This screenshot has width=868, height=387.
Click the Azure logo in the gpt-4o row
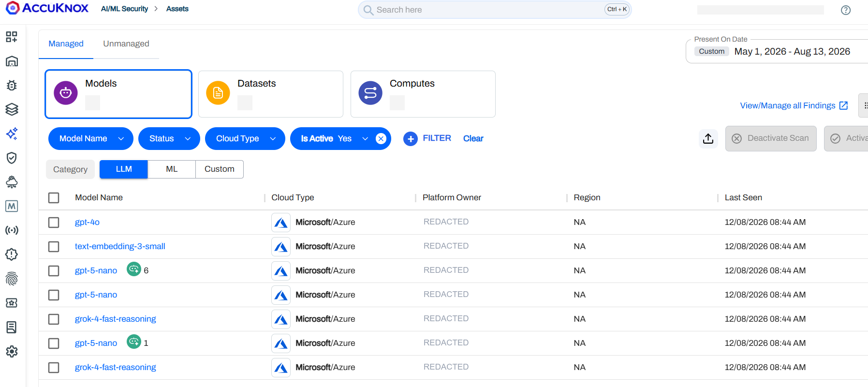coord(281,223)
